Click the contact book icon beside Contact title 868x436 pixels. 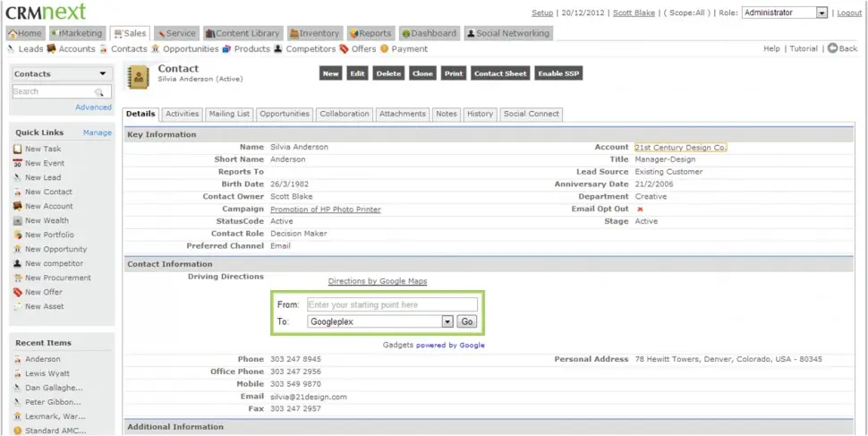pos(138,77)
